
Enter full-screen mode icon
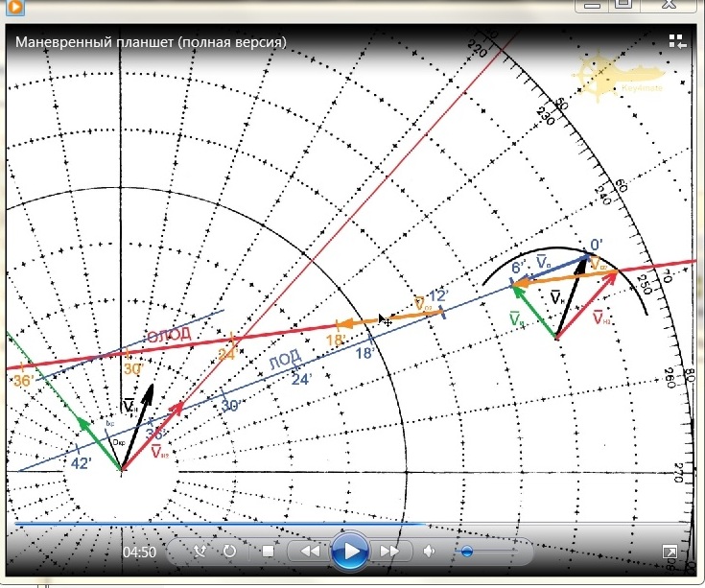tap(670, 553)
